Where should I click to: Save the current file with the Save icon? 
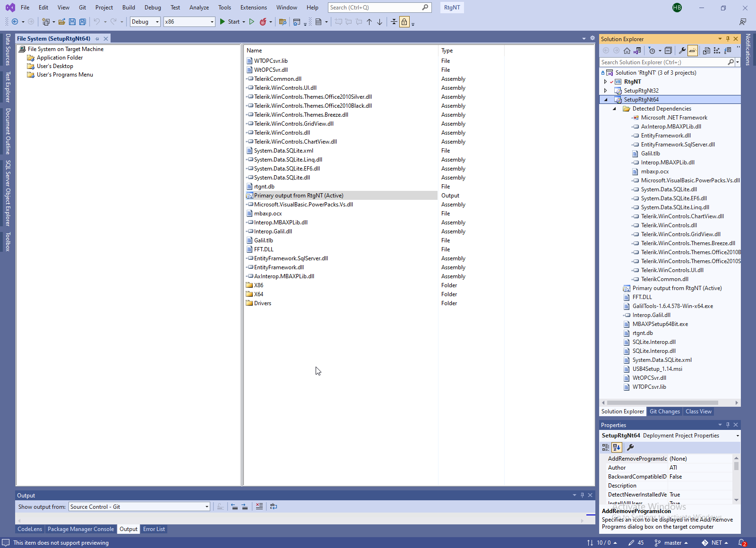[72, 22]
